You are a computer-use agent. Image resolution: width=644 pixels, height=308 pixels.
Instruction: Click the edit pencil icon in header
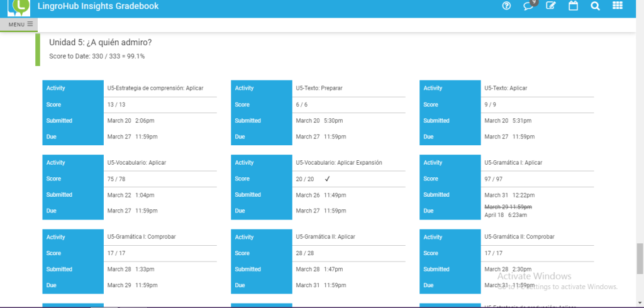coord(551,6)
